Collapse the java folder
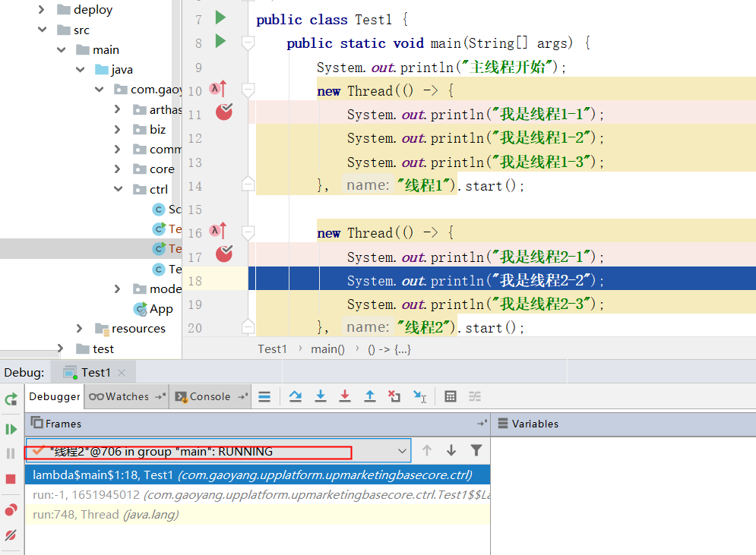This screenshot has width=756, height=555. (x=80, y=69)
